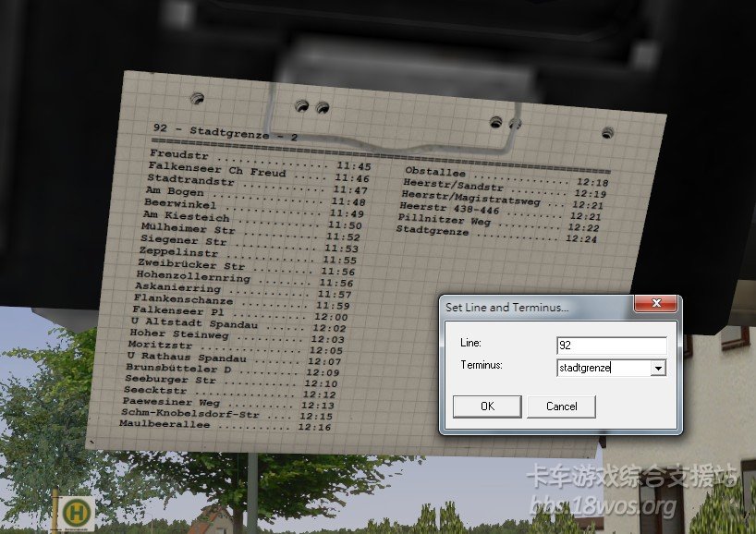Focus the Line input field containing 92
756x534 pixels.
pyautogui.click(x=611, y=346)
